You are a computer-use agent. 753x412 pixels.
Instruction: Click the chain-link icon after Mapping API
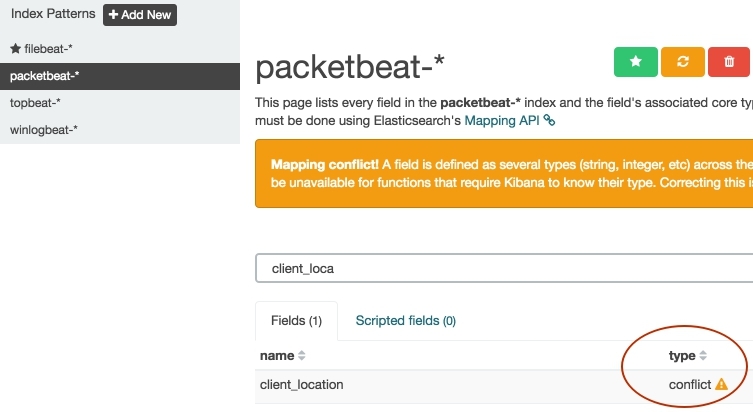[x=549, y=120]
